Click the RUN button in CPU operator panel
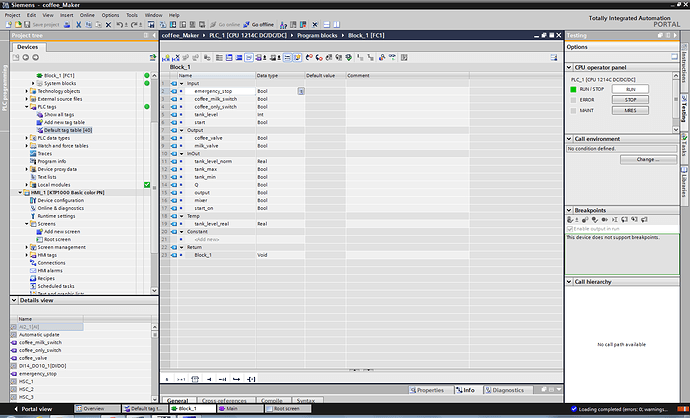Viewport: 690px width, 418px height. click(x=630, y=89)
